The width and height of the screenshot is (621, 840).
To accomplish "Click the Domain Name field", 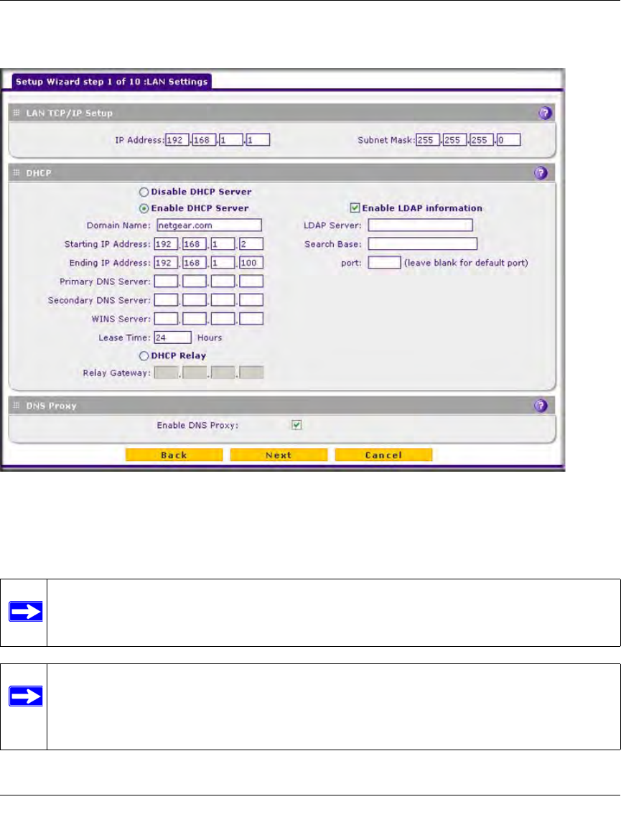I will coord(209,225).
